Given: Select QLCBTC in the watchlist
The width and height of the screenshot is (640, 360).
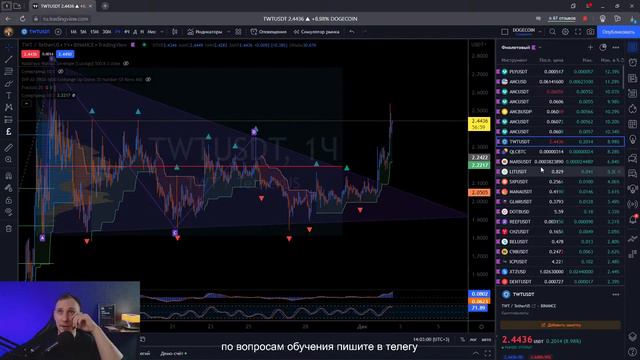Looking at the screenshot, I should [560, 152].
